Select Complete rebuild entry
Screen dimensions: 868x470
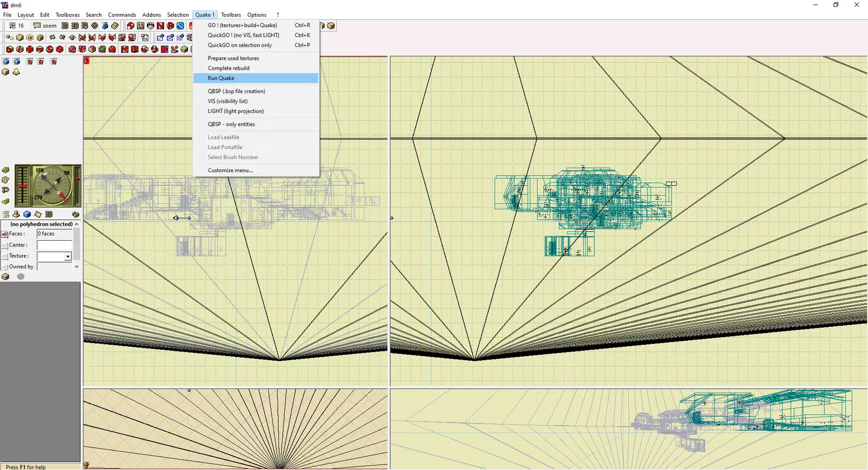pyautogui.click(x=256, y=68)
